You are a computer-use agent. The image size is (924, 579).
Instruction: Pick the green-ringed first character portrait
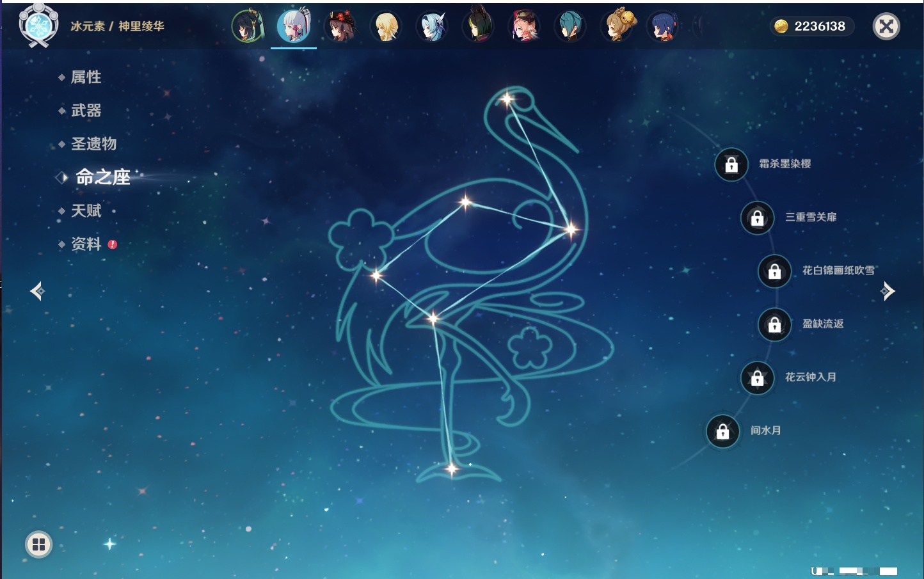pos(248,26)
